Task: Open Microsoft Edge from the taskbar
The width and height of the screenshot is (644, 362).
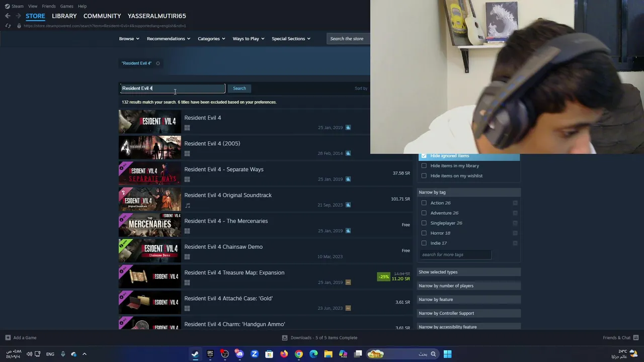Action: (x=313, y=354)
